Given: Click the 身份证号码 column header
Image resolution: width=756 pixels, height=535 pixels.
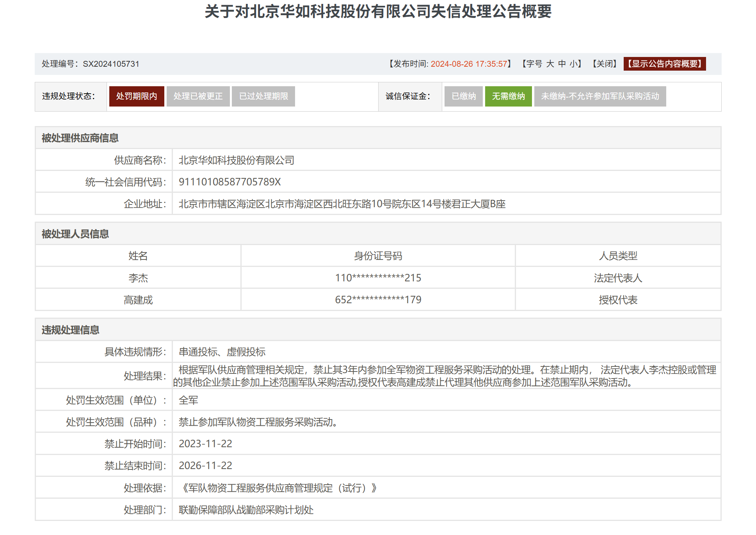Looking at the screenshot, I should point(378,256).
